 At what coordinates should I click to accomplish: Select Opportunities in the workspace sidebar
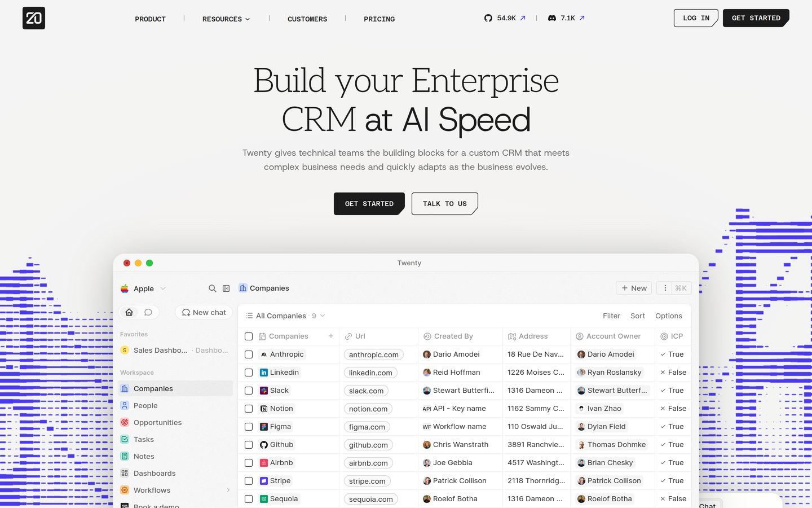pyautogui.click(x=176, y=422)
